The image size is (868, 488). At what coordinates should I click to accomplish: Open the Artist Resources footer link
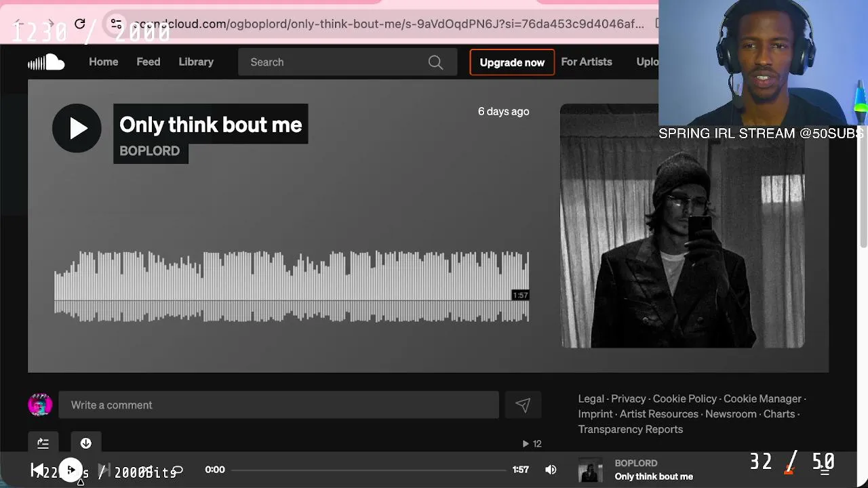click(659, 414)
